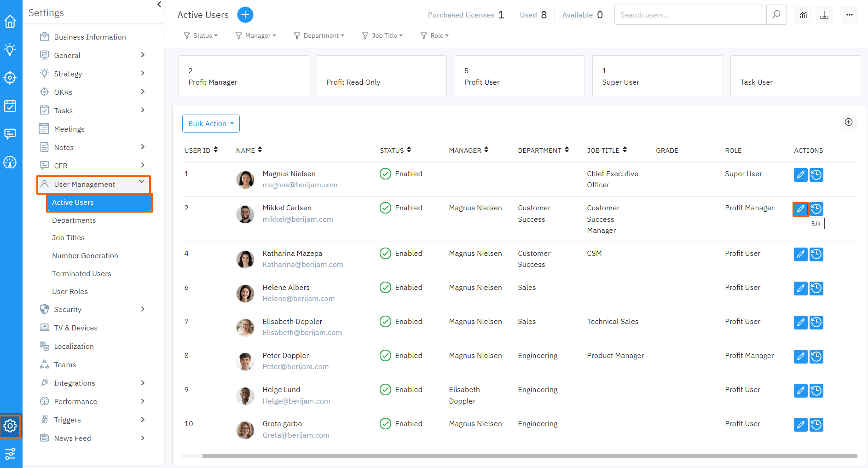Image resolution: width=868 pixels, height=468 pixels.
Task: Open the more options ellipsis menu
Action: 849,15
